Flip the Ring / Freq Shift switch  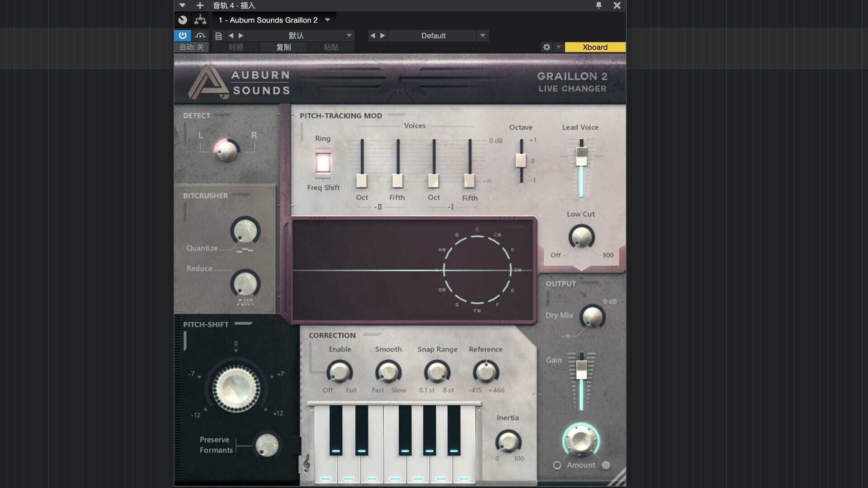point(323,163)
